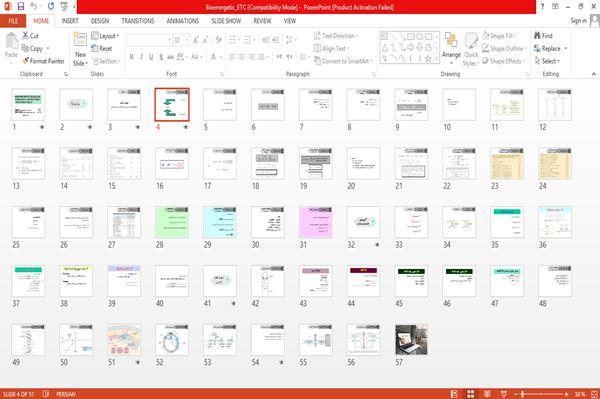This screenshot has width=600, height=399.
Task: Open the Layout dropdown
Action: pyautogui.click(x=106, y=36)
